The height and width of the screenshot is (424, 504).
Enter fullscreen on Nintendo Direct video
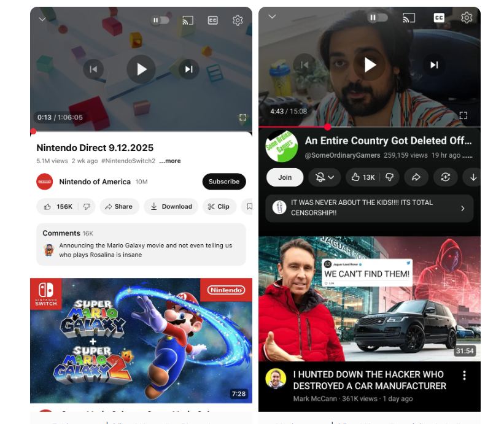point(242,117)
